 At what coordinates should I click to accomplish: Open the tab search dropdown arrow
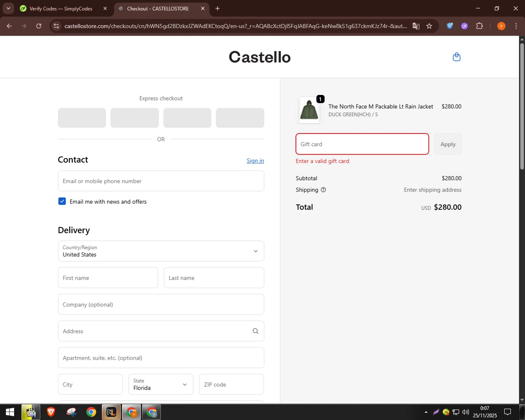pyautogui.click(x=8, y=8)
